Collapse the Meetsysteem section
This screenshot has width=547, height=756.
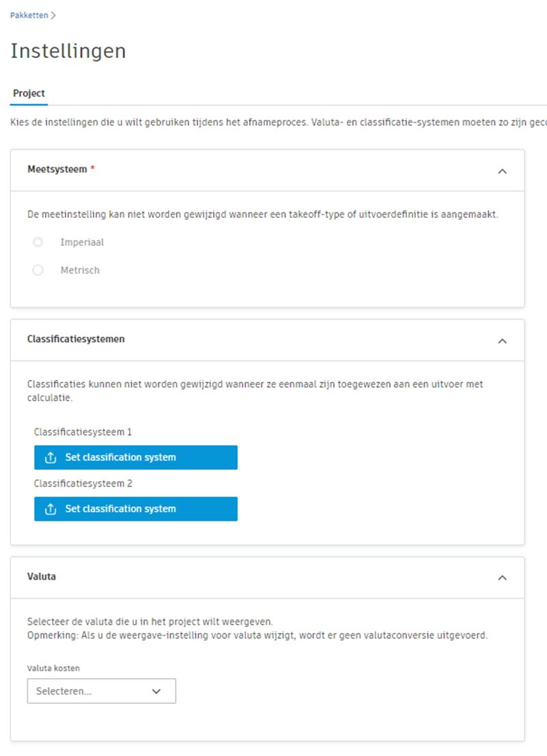pyautogui.click(x=503, y=171)
